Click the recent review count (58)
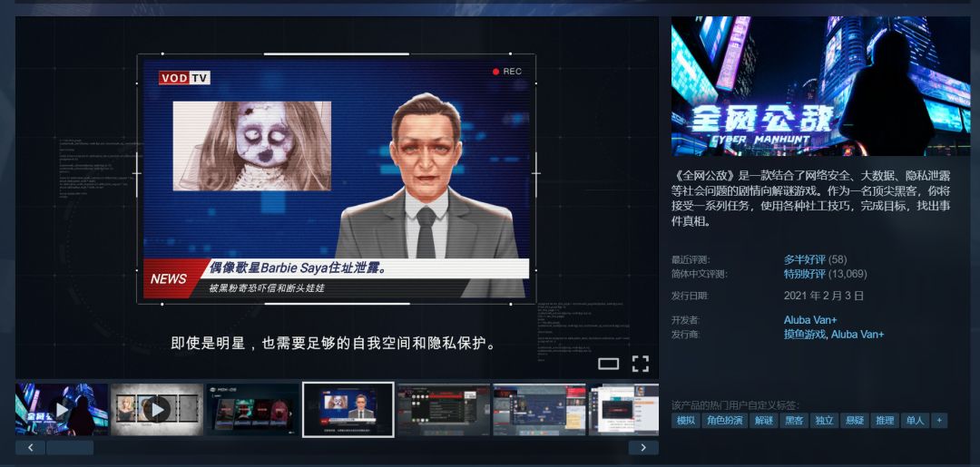980x467 pixels. point(838,259)
